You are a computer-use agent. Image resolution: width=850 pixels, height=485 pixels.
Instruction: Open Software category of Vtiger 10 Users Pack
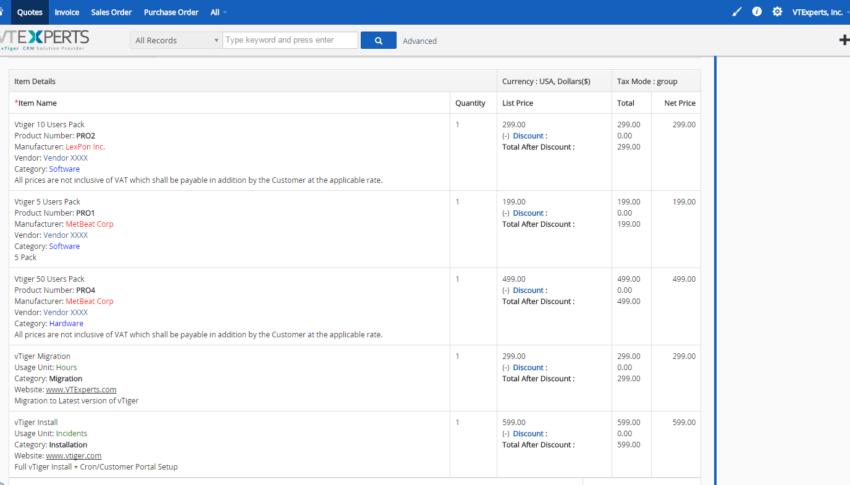click(x=65, y=169)
